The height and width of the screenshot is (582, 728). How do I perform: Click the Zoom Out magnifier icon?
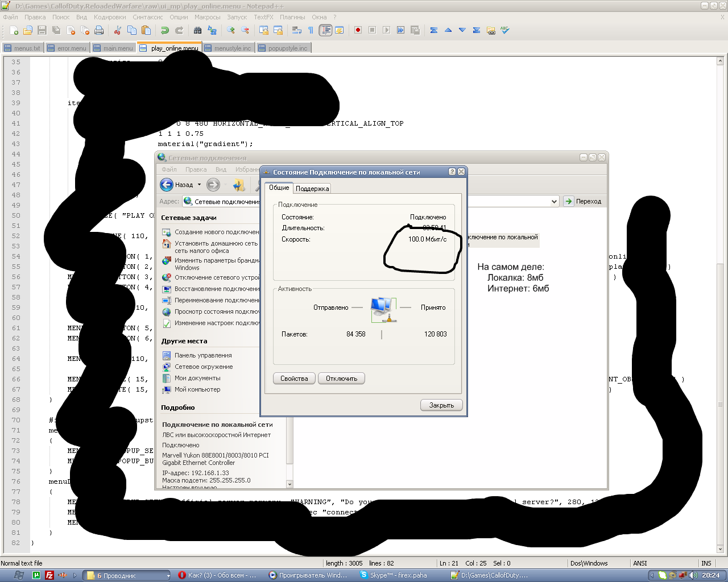pos(245,30)
